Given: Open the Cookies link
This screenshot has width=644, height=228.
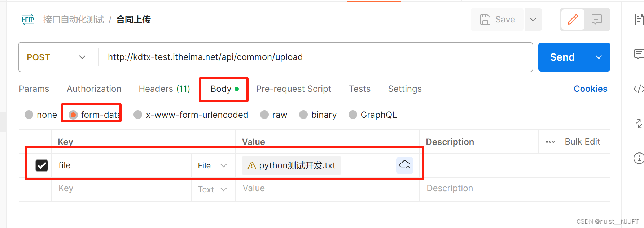Looking at the screenshot, I should click(x=590, y=89).
